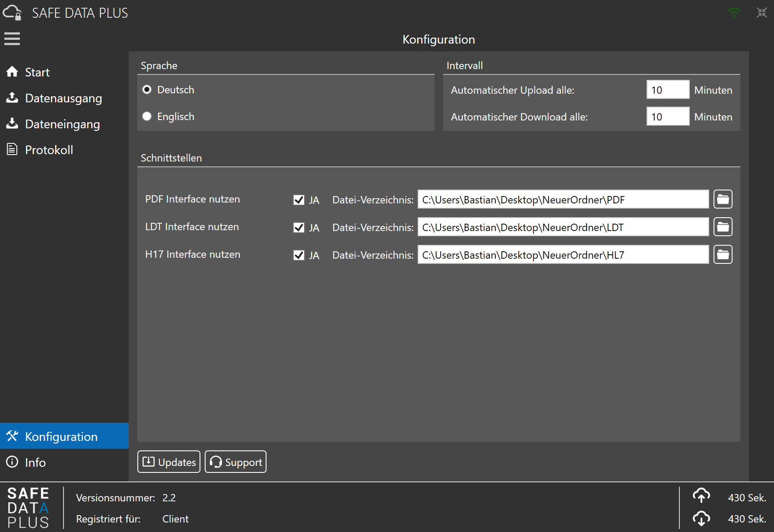Check the green WiFi connection icon
This screenshot has height=532, width=774.
(x=734, y=13)
